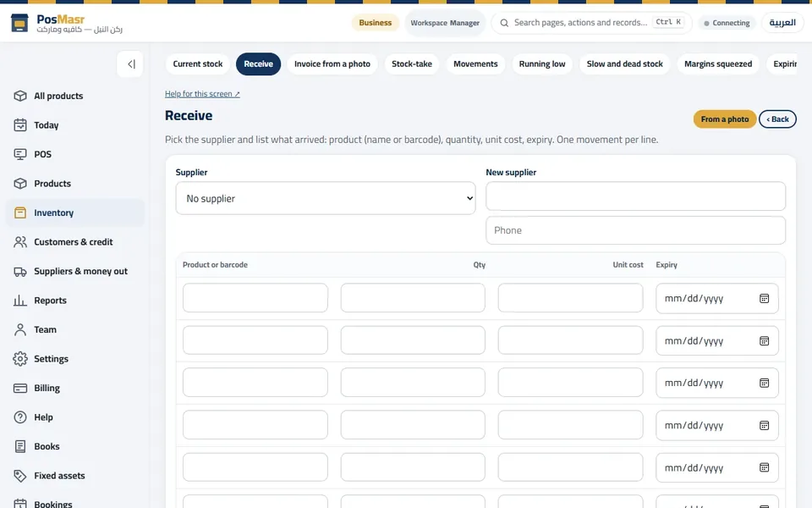Click the Books ledger icon
812x508 pixels.
coord(20,446)
